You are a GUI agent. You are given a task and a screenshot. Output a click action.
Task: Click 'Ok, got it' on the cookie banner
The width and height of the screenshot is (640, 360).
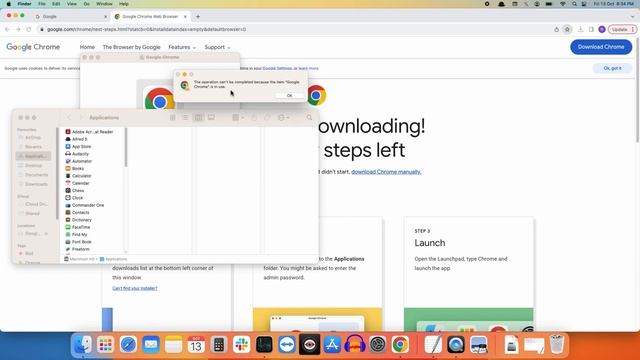click(x=612, y=68)
